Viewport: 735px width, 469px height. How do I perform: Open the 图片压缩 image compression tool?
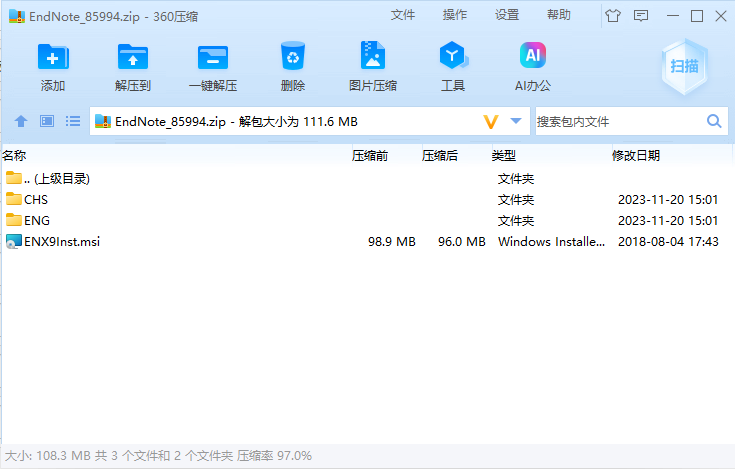(x=373, y=56)
